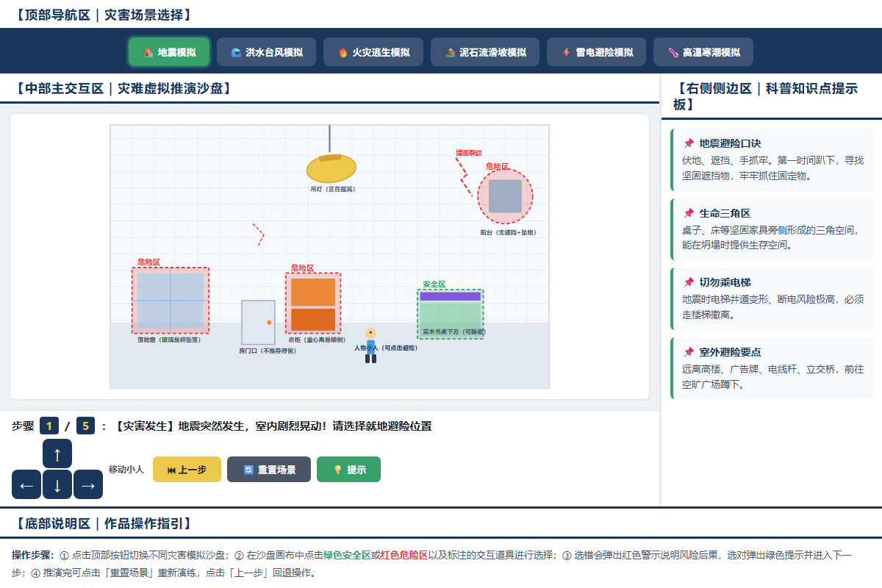
Task: Click the mountain icon on 泥石流滑坡模拟 tab
Action: 450,52
